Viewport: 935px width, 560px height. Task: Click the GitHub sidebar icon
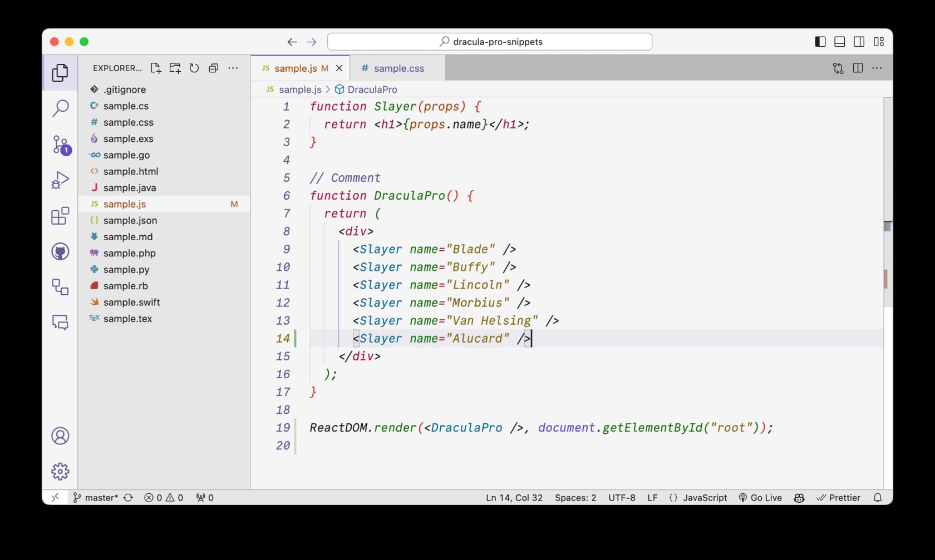[x=60, y=251]
